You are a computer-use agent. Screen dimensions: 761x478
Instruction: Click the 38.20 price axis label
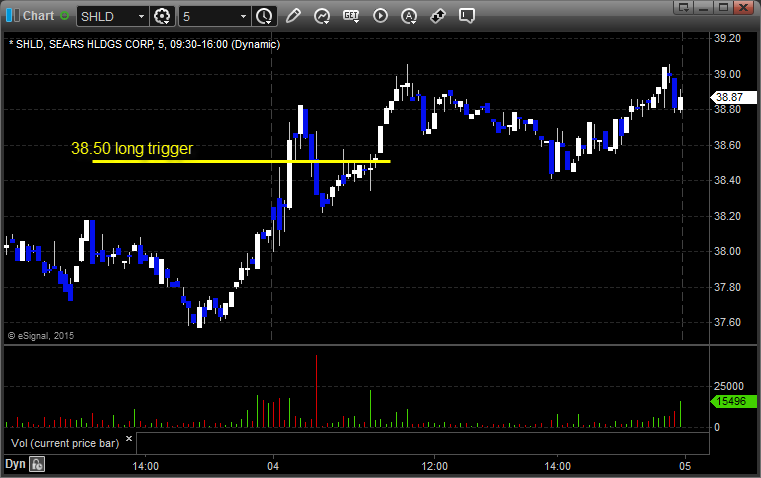727,216
